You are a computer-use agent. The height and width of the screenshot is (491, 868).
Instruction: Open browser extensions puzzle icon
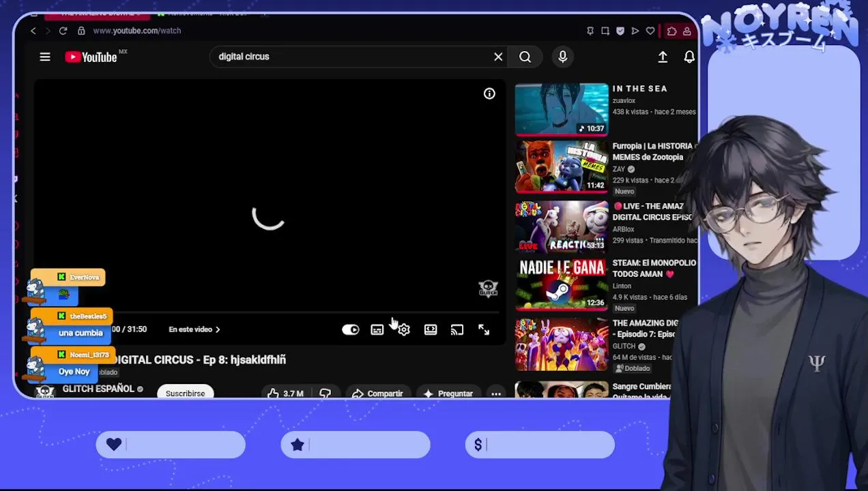(x=672, y=31)
